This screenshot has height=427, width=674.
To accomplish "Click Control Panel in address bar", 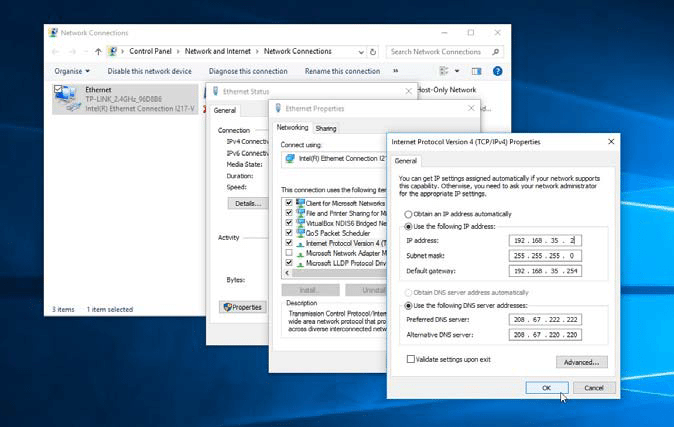I will 150,51.
